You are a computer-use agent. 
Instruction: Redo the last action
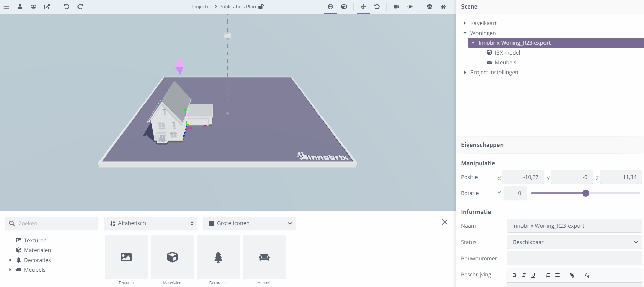(80, 7)
